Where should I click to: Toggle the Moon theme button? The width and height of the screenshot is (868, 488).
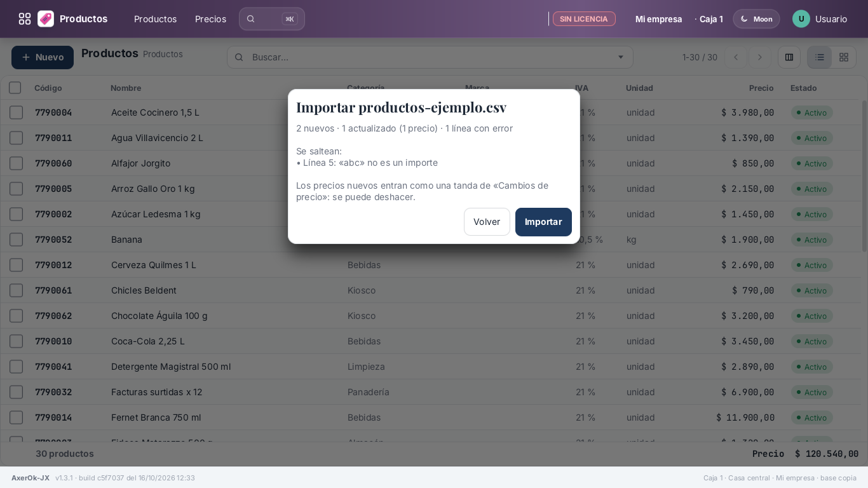click(756, 19)
